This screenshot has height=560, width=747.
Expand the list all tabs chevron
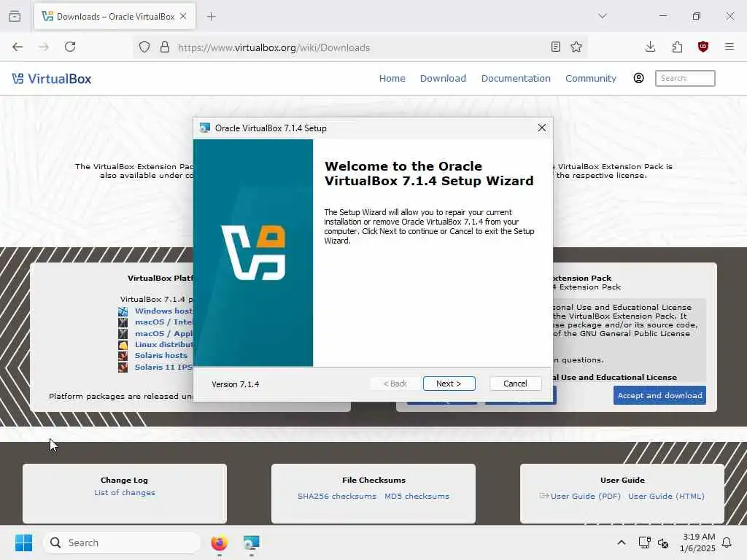(603, 16)
